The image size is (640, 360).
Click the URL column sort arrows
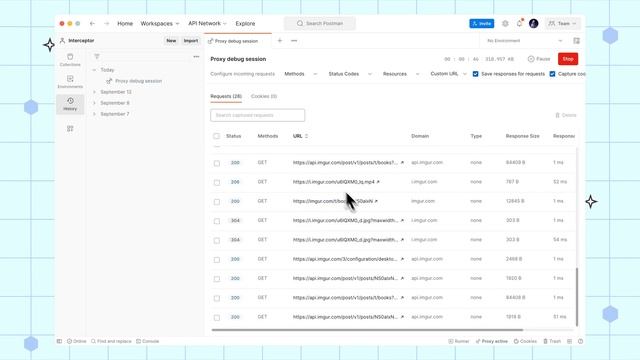click(306, 136)
